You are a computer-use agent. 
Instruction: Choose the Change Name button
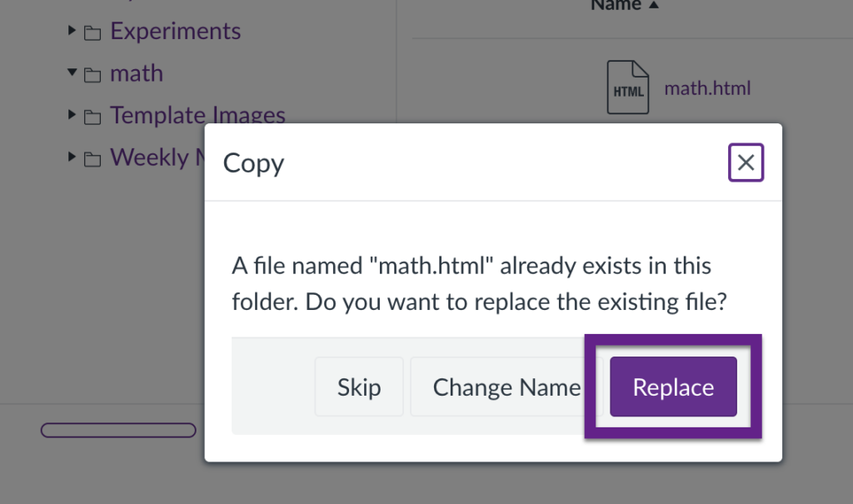click(x=506, y=387)
